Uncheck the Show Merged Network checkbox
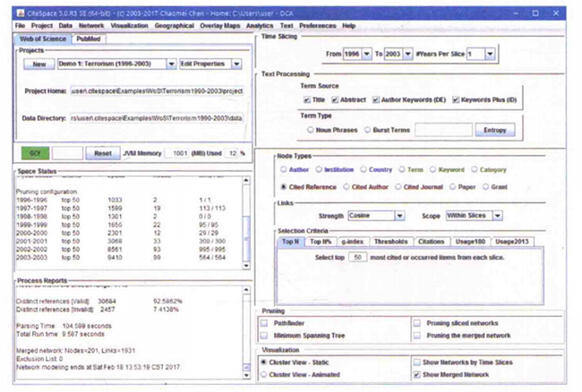The width and height of the screenshot is (582, 392). (x=419, y=374)
